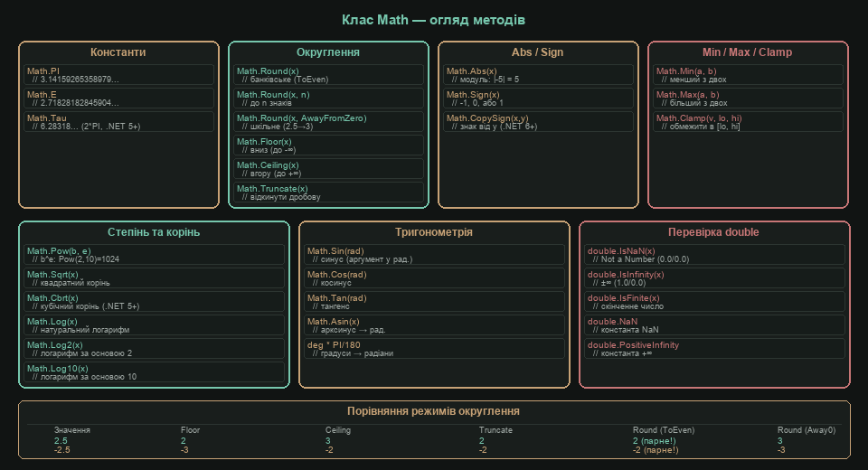
Task: Click the Степінь та корінь heading
Action: point(154,232)
